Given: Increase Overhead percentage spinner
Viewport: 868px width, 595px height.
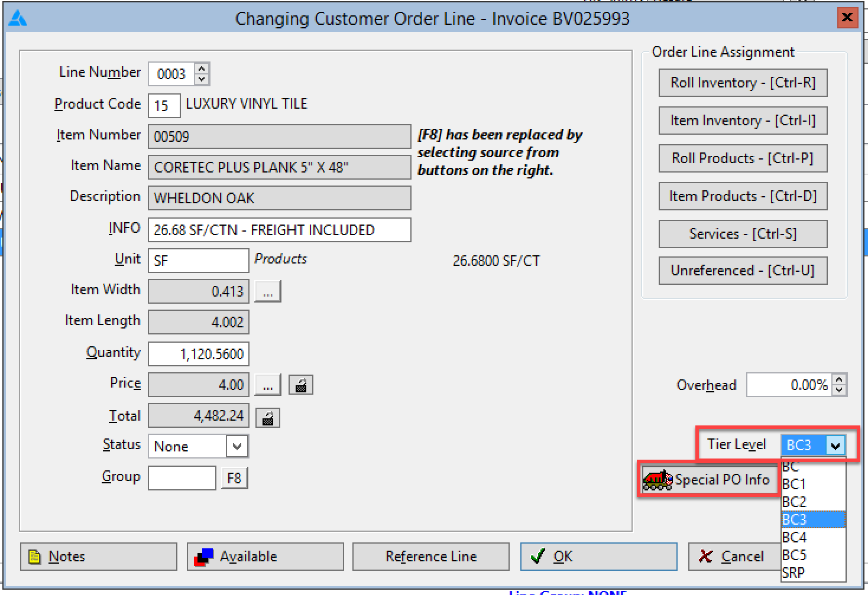Looking at the screenshot, I should coord(839,379).
